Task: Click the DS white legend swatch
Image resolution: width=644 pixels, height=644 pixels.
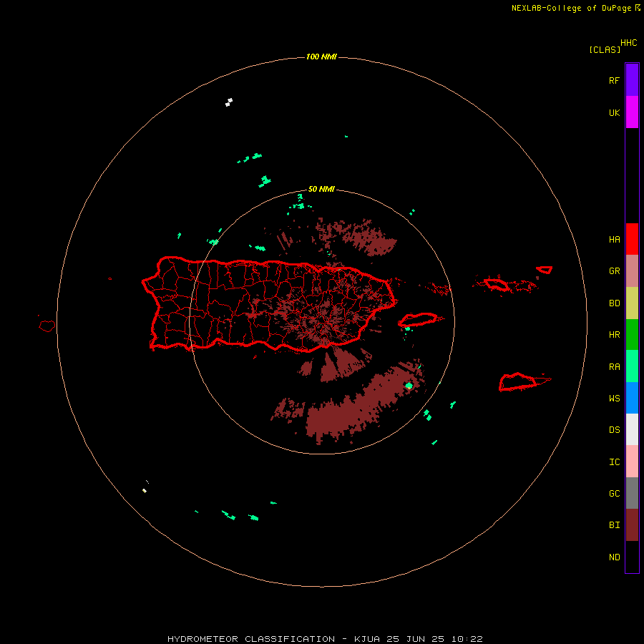Action: click(632, 429)
